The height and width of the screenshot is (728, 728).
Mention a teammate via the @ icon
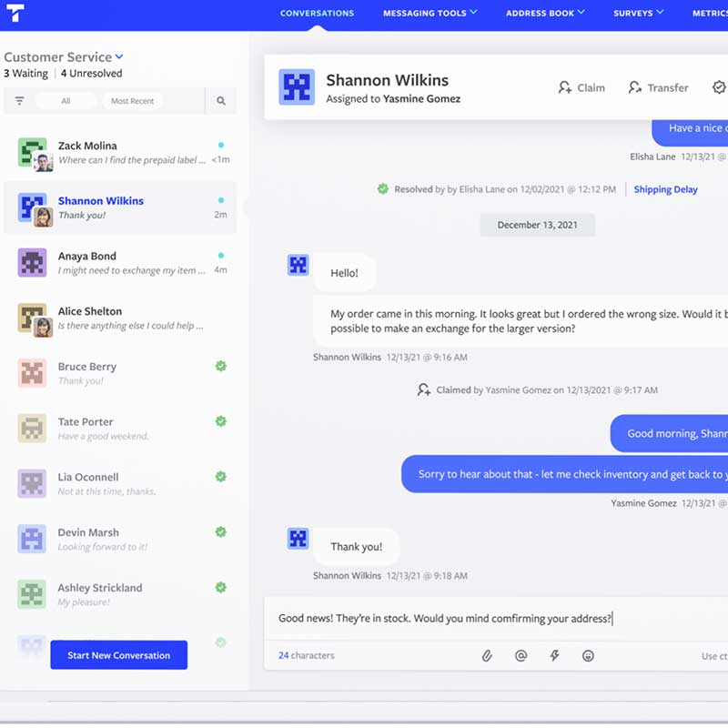(x=521, y=655)
